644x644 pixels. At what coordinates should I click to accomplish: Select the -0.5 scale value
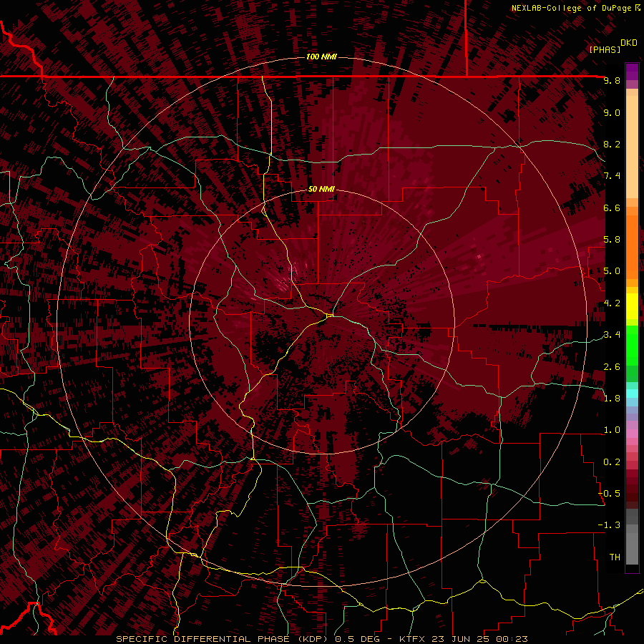(609, 494)
